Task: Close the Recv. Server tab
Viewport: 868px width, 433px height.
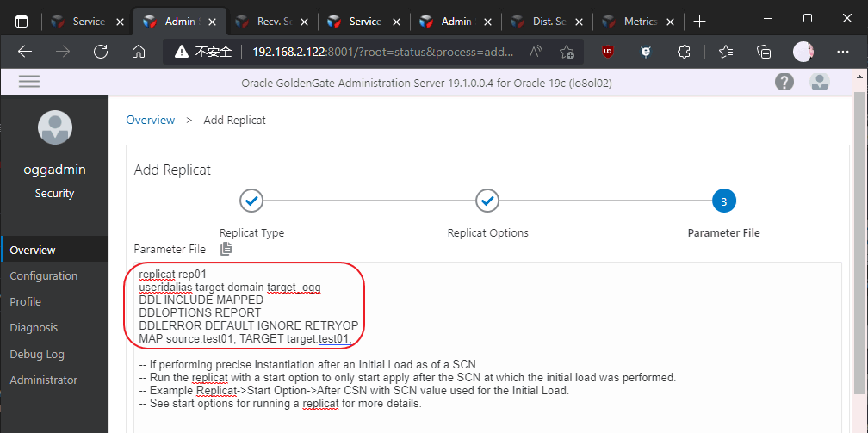Action: [303, 22]
